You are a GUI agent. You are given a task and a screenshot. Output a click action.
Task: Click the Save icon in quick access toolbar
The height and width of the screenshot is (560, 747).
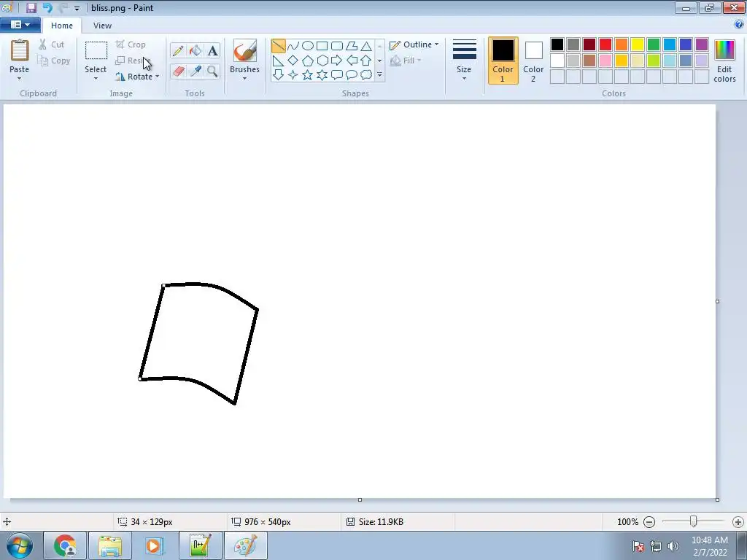(31, 7)
